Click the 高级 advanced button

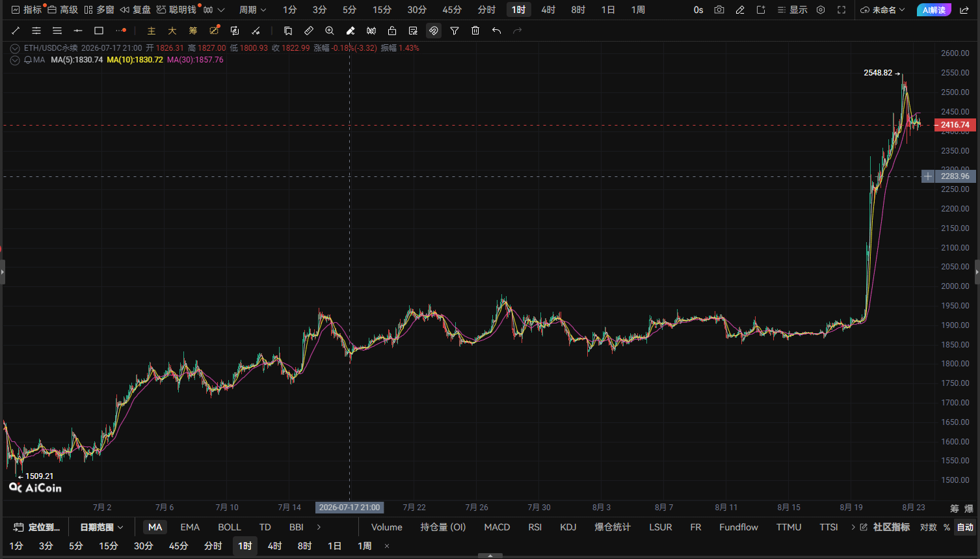click(62, 10)
